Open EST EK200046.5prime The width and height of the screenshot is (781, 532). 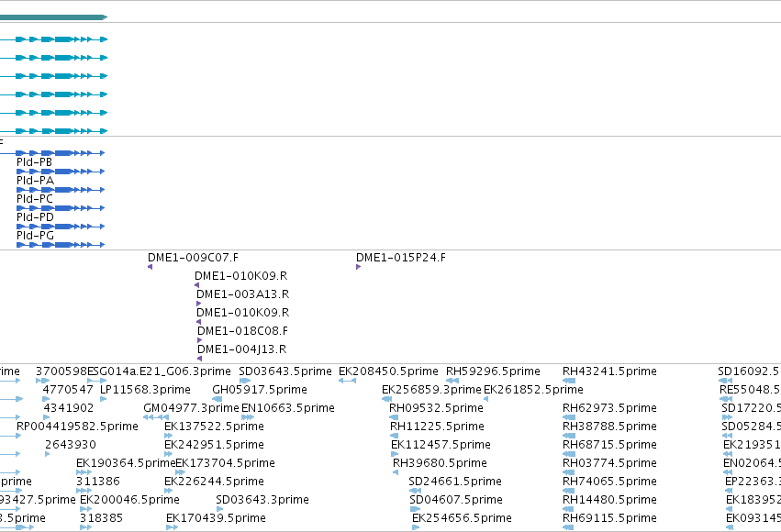[129, 500]
